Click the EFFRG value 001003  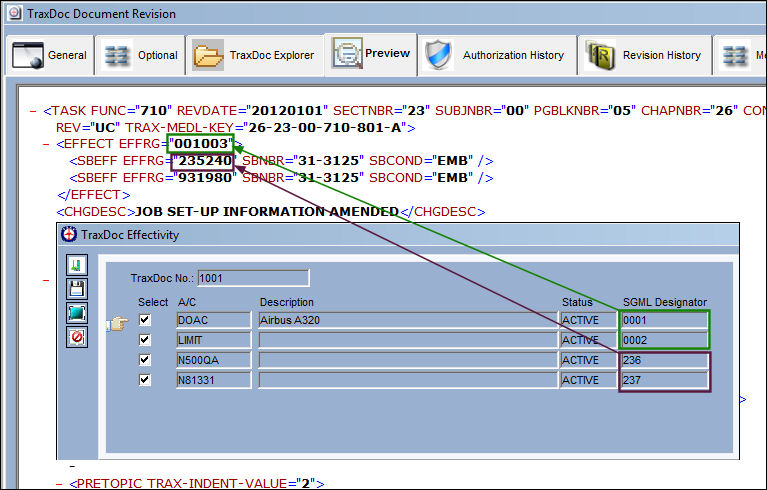(x=201, y=144)
